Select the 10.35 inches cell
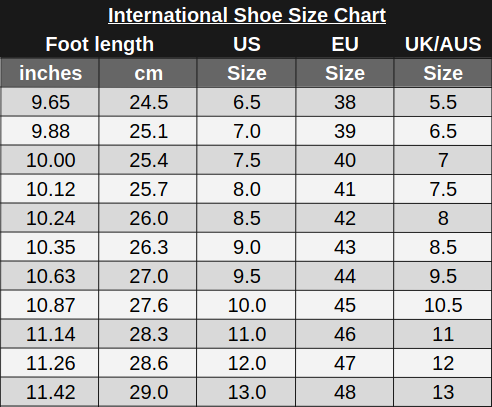 [50, 247]
